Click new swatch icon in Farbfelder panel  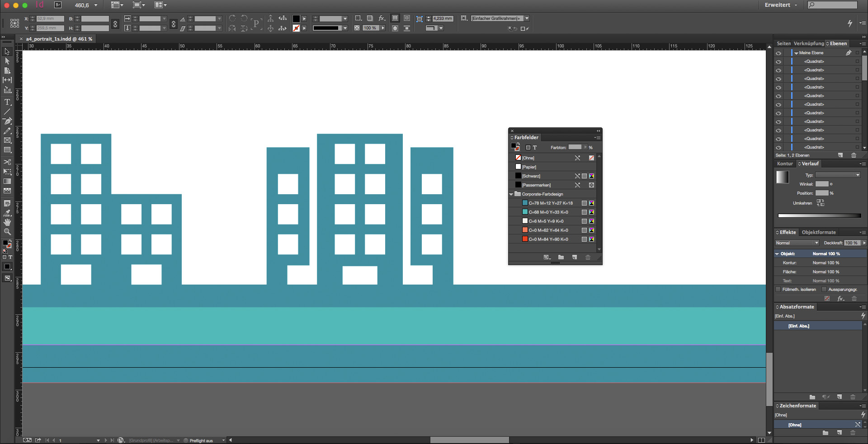click(x=574, y=257)
